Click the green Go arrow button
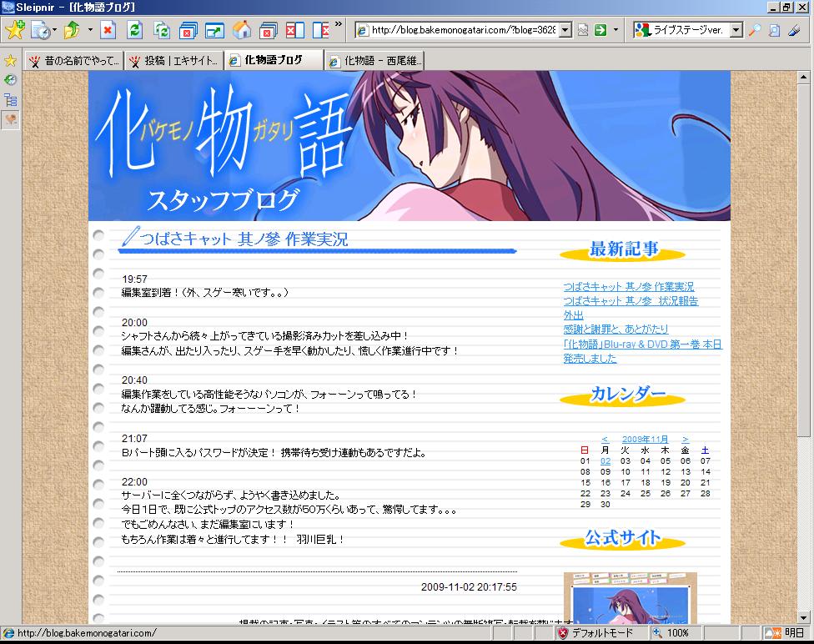 [x=600, y=30]
